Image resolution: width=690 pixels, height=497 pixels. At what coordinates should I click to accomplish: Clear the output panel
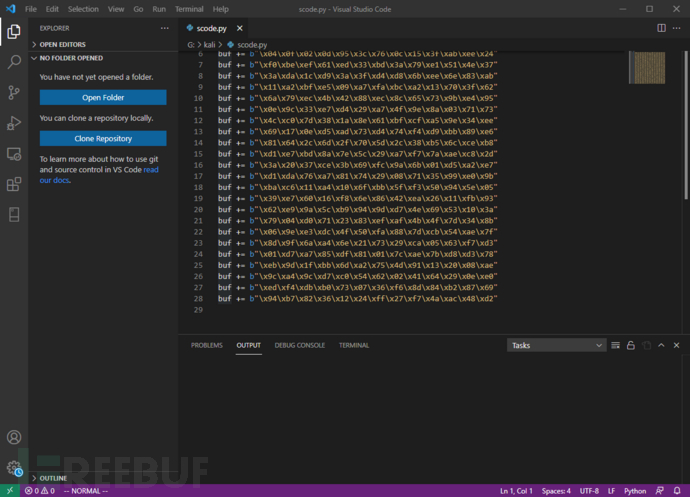click(616, 345)
